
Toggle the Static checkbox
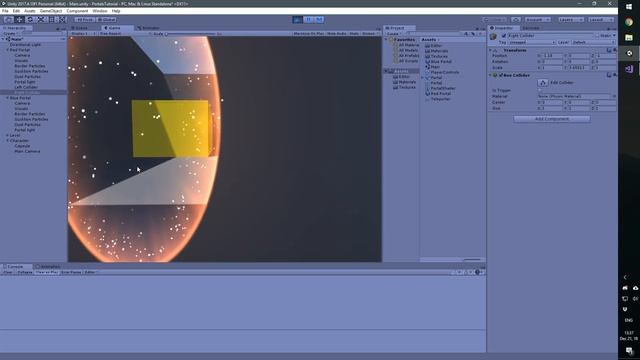[597, 36]
